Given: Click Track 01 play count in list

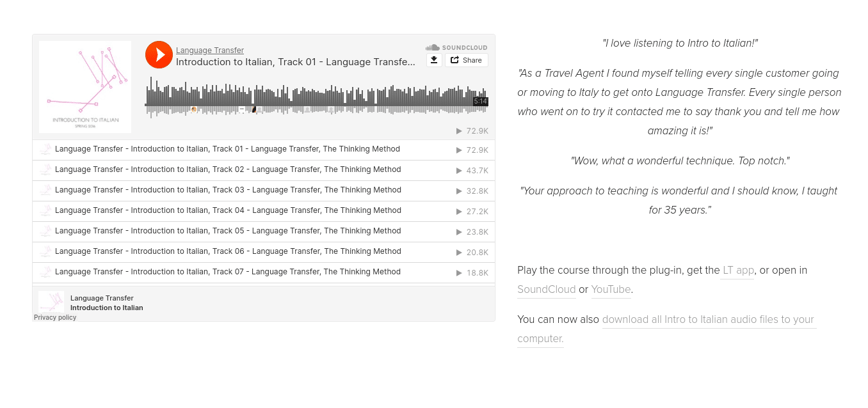Looking at the screenshot, I should pyautogui.click(x=472, y=150).
